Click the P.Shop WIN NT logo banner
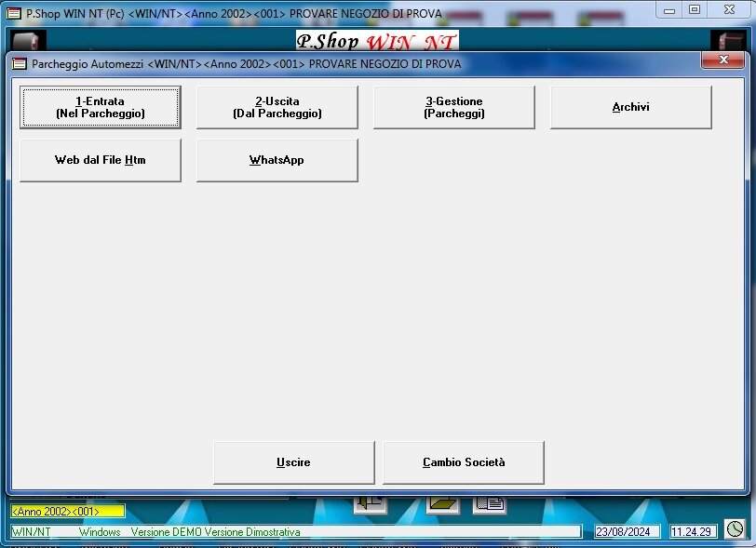Viewport: 756px width, 548px height. pyautogui.click(x=377, y=40)
